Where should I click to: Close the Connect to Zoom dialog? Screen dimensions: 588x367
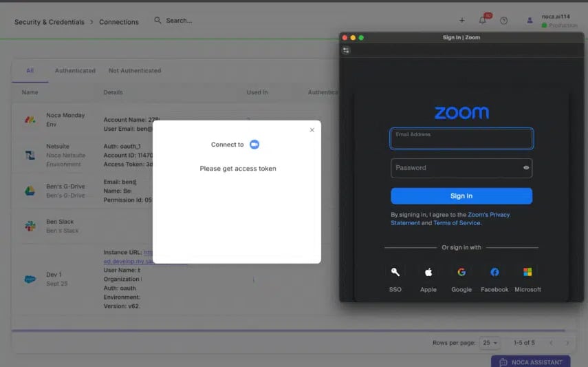click(x=312, y=130)
